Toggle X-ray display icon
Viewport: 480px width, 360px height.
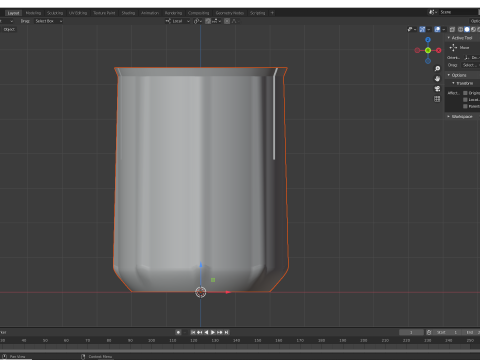[452, 29]
